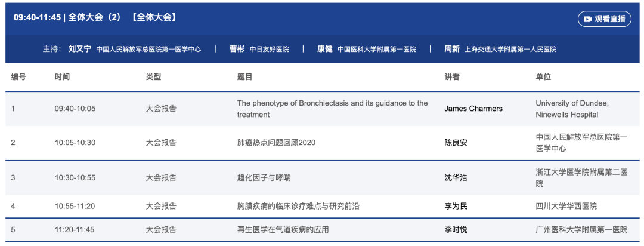Click the 时间 column header

[62, 77]
